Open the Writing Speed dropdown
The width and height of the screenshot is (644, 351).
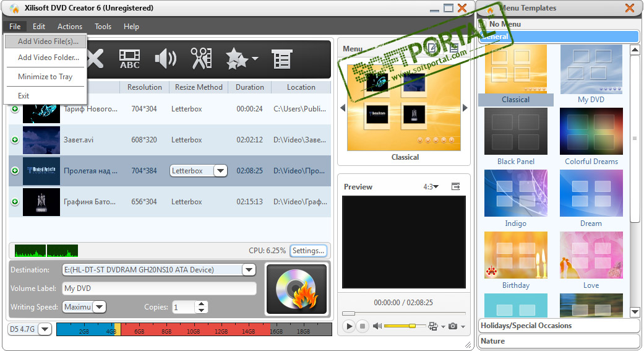click(x=100, y=307)
